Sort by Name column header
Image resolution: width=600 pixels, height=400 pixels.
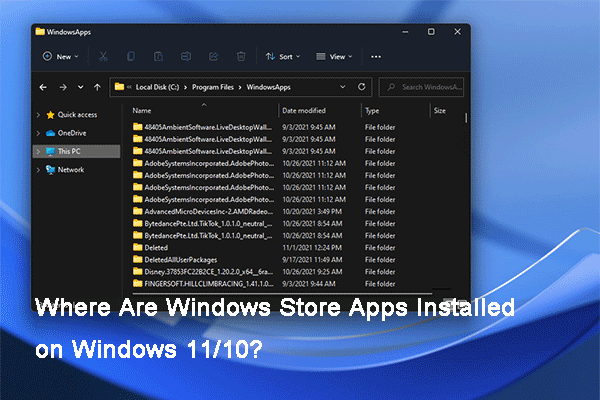142,111
